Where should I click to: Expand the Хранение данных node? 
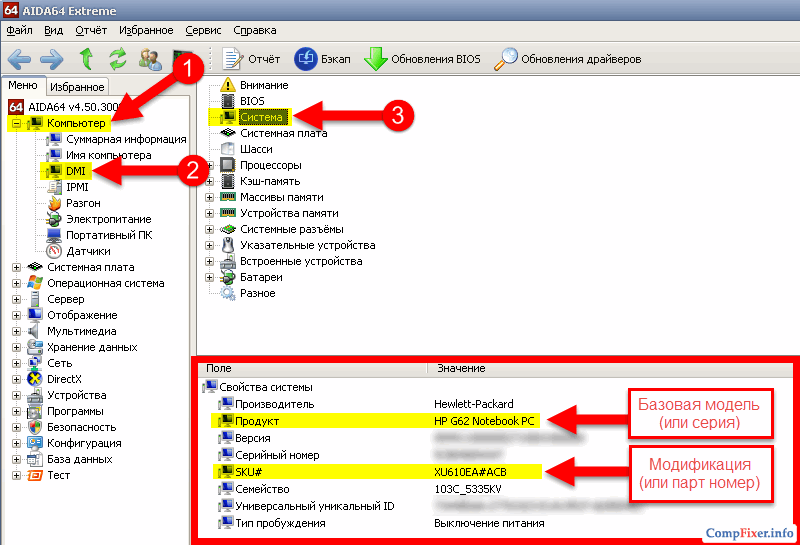coord(16,348)
